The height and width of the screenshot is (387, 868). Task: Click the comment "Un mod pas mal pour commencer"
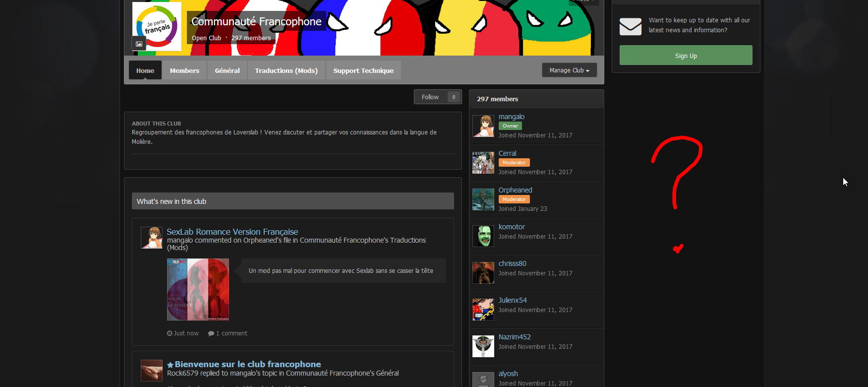(x=341, y=271)
